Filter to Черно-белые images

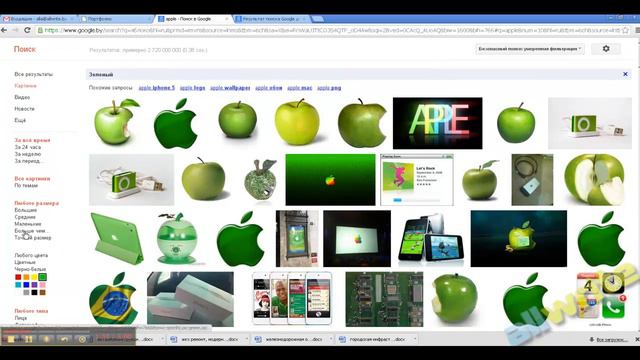(30, 269)
